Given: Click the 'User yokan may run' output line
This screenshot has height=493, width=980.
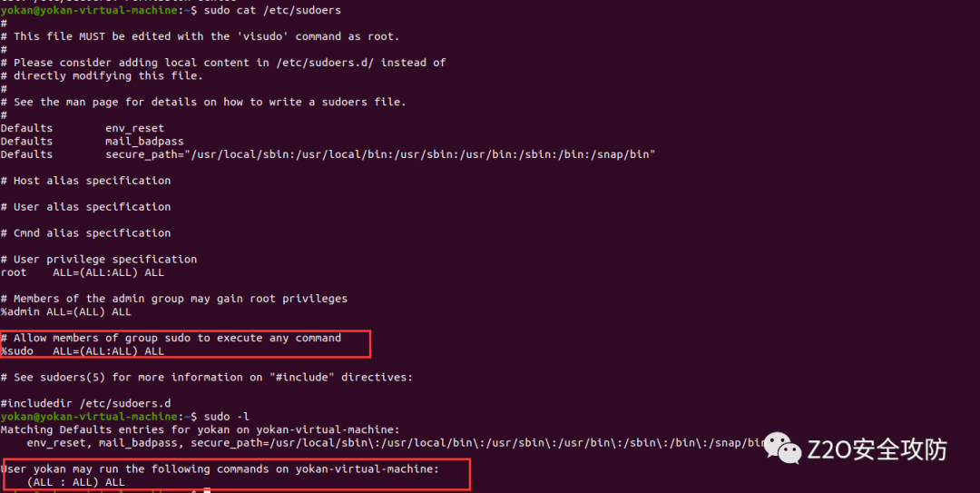Looking at the screenshot, I should (x=220, y=469).
